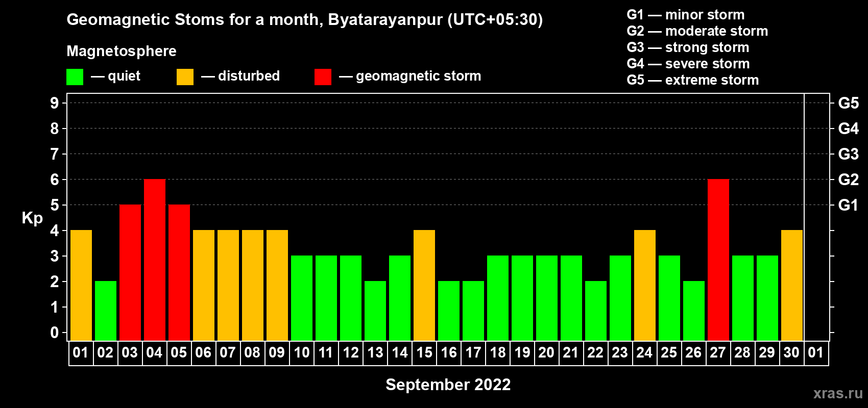Click the date label 08 on the axis
The height and width of the screenshot is (408, 868).
point(252,352)
